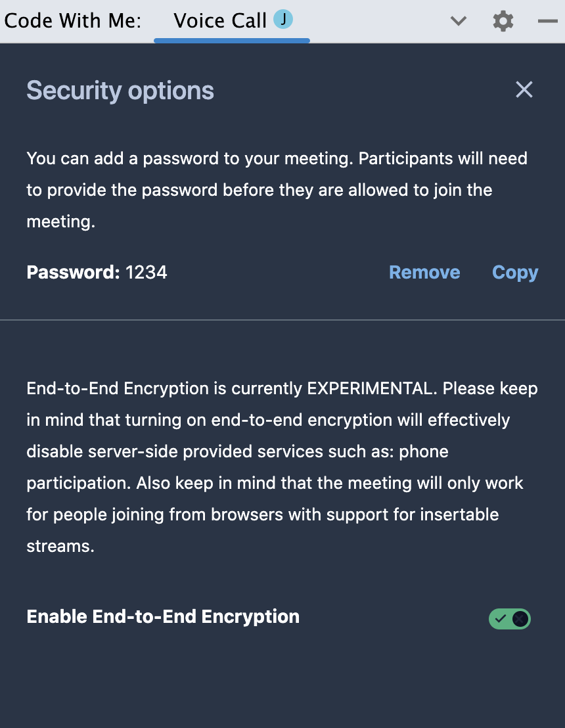Image resolution: width=565 pixels, height=728 pixels.
Task: Remove the meeting password
Action: coord(424,272)
